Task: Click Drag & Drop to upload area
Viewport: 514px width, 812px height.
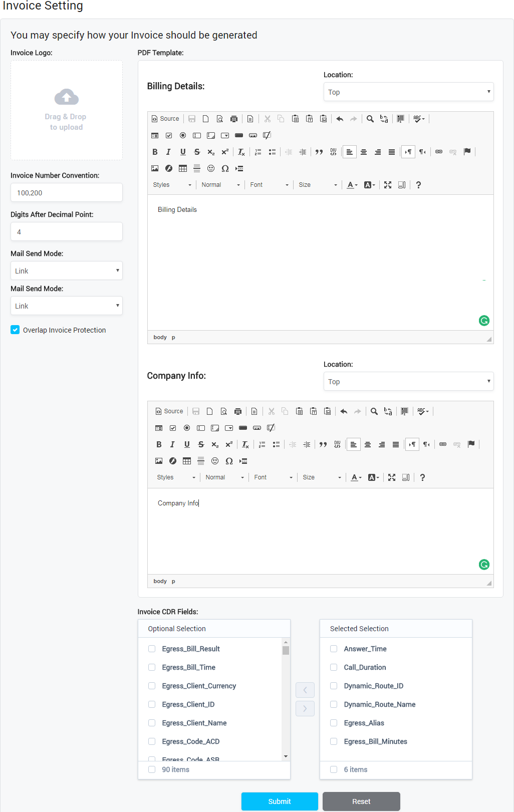Action: click(x=67, y=110)
